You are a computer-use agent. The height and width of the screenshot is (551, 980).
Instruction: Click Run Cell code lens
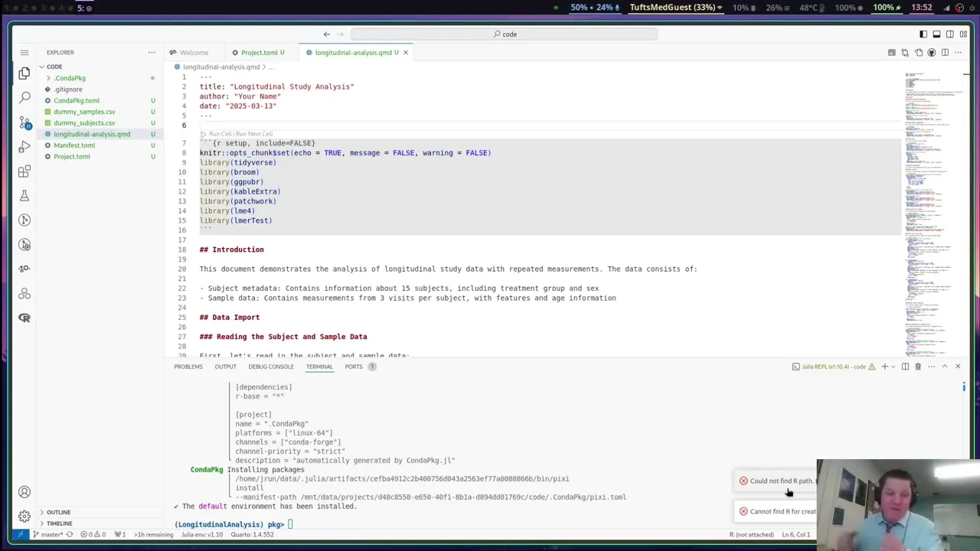(220, 134)
